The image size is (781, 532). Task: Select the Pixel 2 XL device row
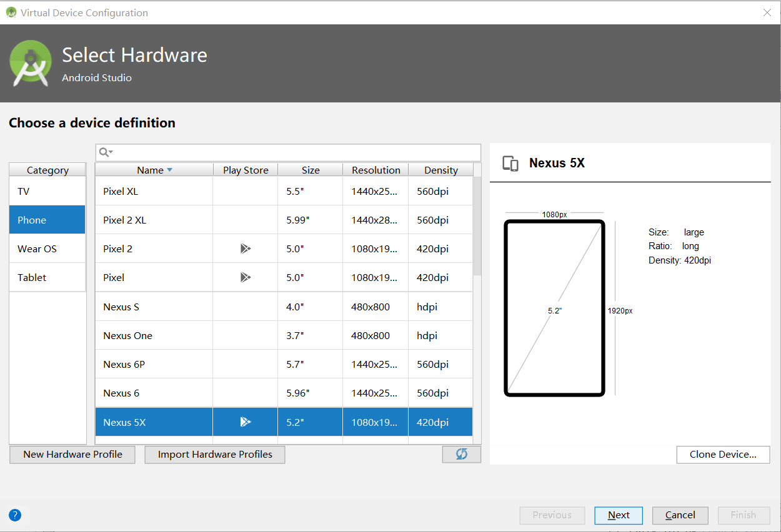(284, 220)
